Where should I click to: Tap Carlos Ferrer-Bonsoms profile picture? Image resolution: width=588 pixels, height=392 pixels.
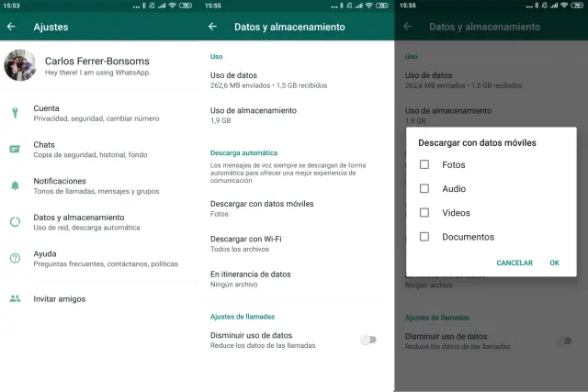pos(19,65)
